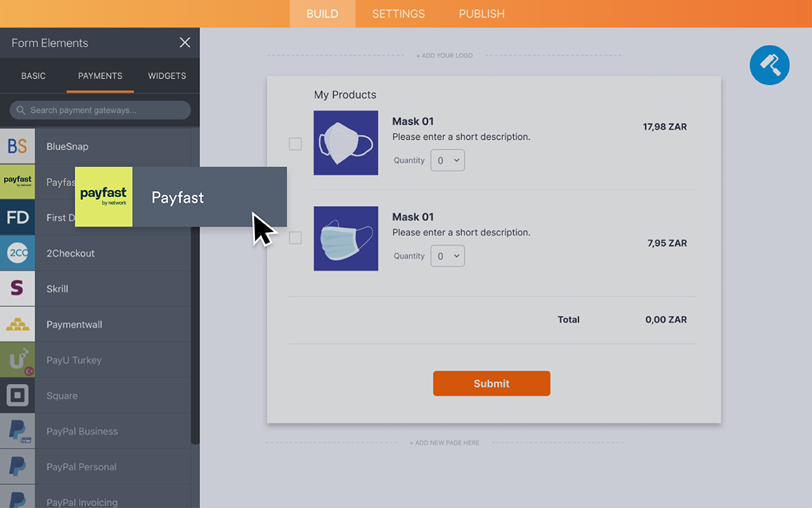Open the quantity dropdown for the blue mask
The height and width of the screenshot is (508, 812).
[x=447, y=256]
